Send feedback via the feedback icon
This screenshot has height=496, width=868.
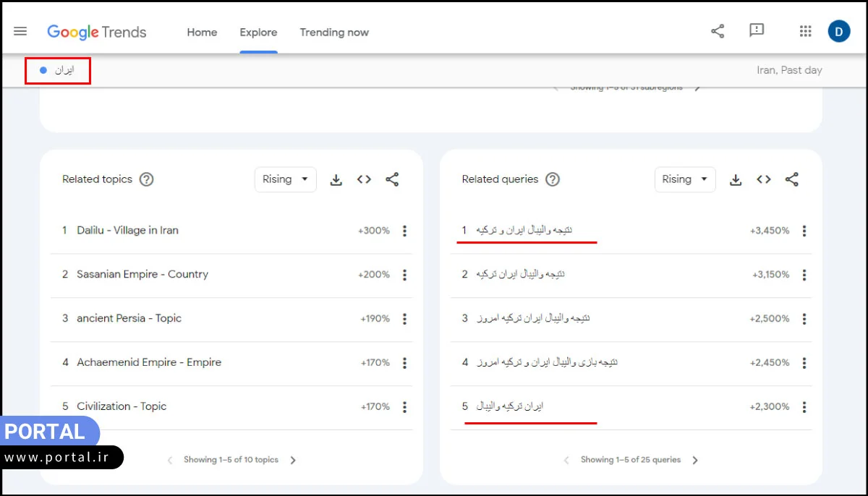[757, 31]
